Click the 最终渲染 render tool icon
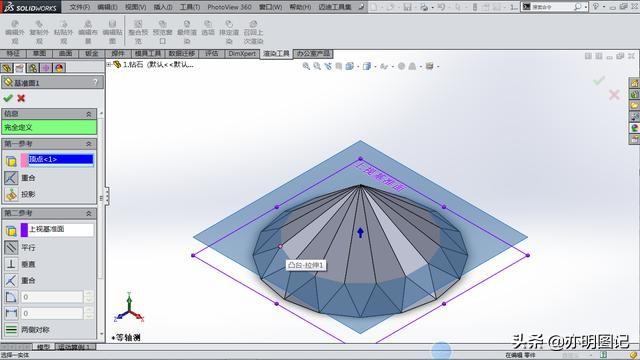Viewport: 640px width, 360px height. click(187, 32)
